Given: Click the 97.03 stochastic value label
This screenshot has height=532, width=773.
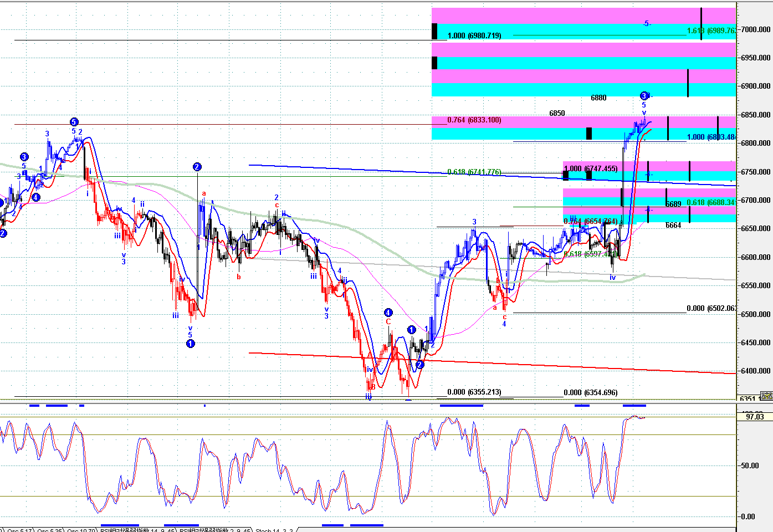Looking at the screenshot, I should tap(755, 417).
